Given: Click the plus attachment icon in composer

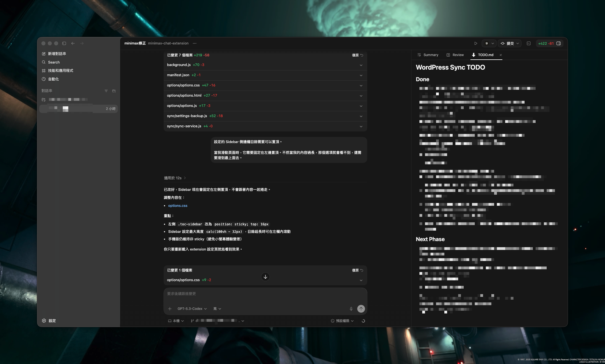Looking at the screenshot, I should (x=170, y=309).
